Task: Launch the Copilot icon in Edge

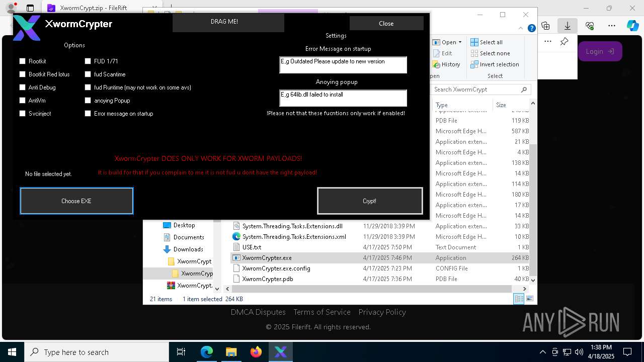Action: point(632,26)
